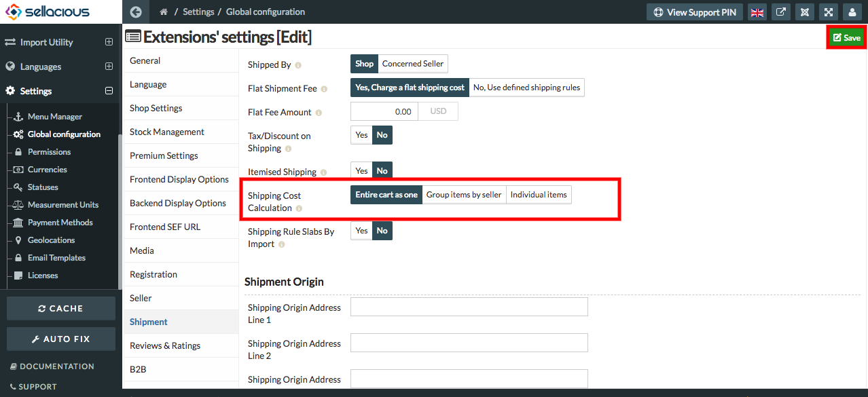Open the UK flag language switcher
Image resolution: width=868 pixels, height=397 pixels.
click(x=757, y=12)
